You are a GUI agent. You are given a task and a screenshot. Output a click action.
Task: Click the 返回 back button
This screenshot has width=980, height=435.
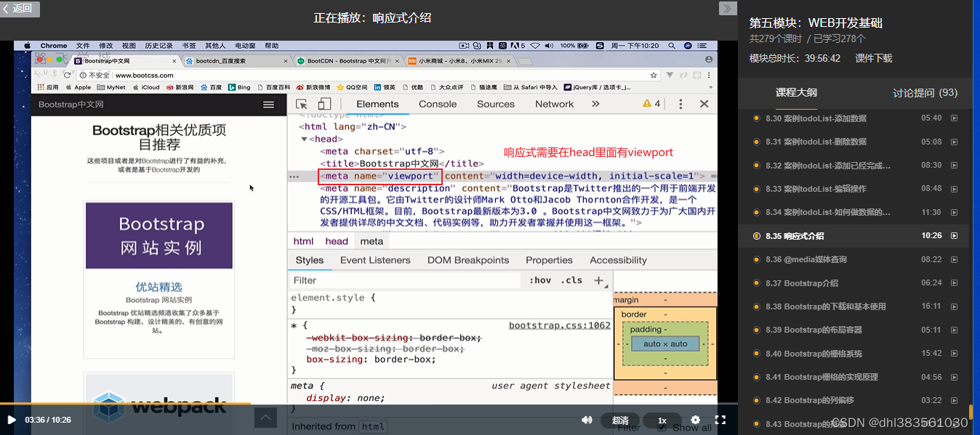pyautogui.click(x=20, y=9)
